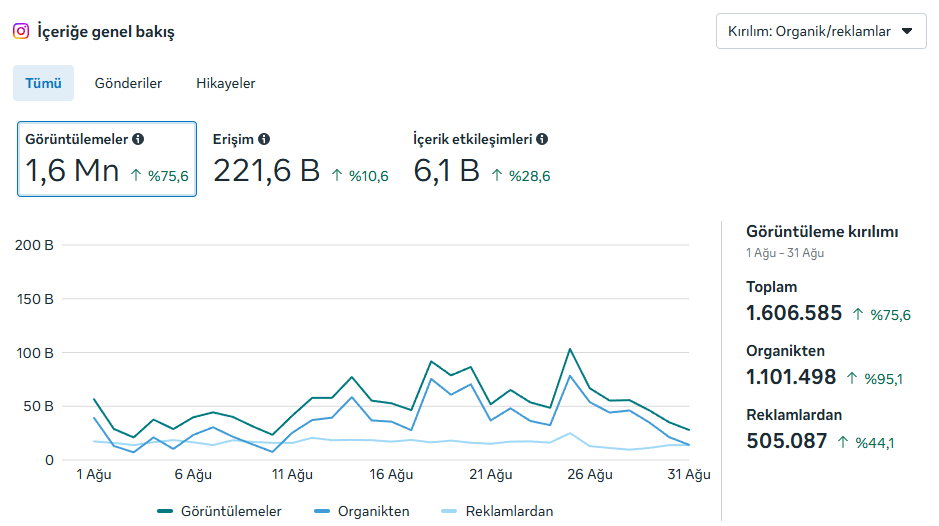Click the up arrow next to Organikten %95,1
Screen dimensions: 939x526
click(852, 378)
